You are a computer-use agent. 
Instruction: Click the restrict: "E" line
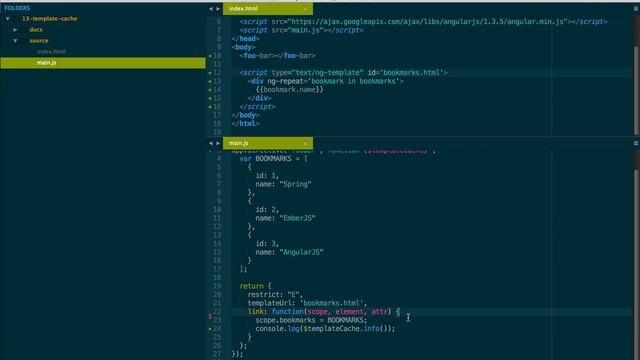click(276, 295)
